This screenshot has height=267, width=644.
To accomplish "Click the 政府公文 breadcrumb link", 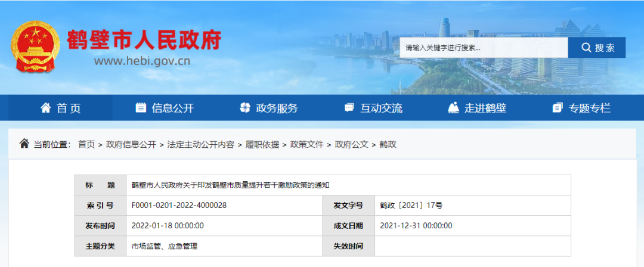I will 351,144.
